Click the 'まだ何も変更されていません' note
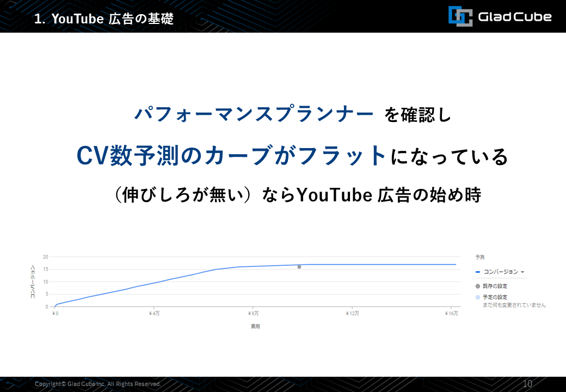The image size is (566, 392). pos(514,305)
